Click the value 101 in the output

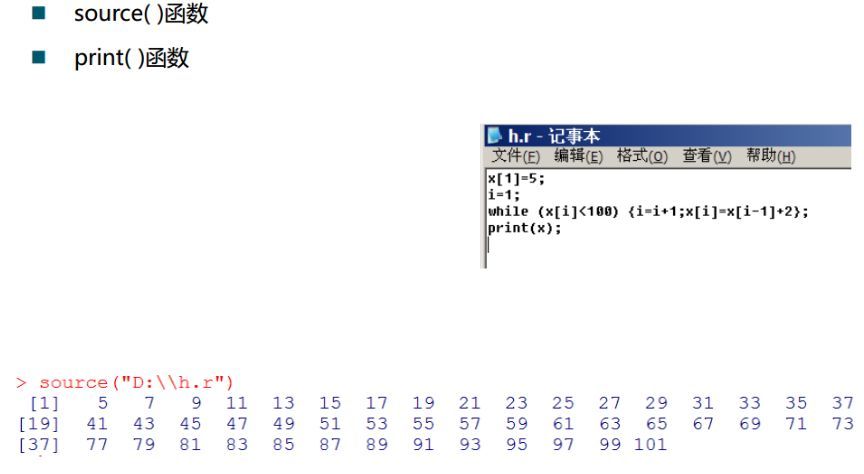(x=650, y=444)
